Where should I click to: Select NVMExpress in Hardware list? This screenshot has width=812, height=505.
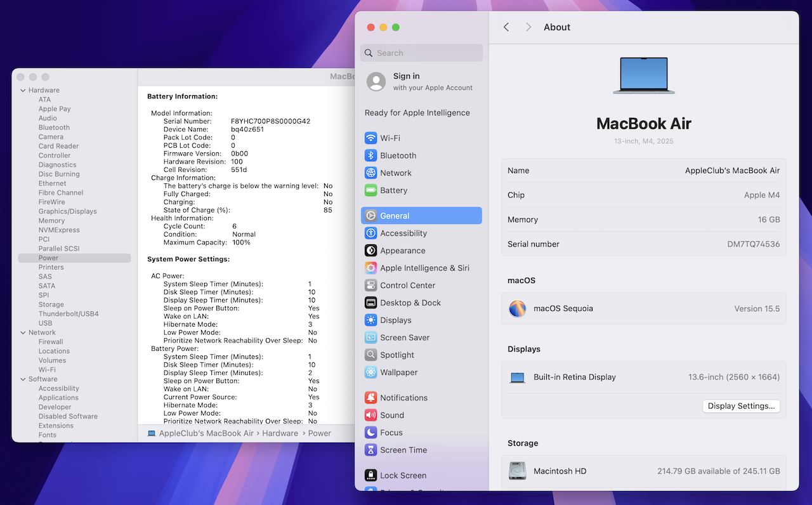point(59,230)
